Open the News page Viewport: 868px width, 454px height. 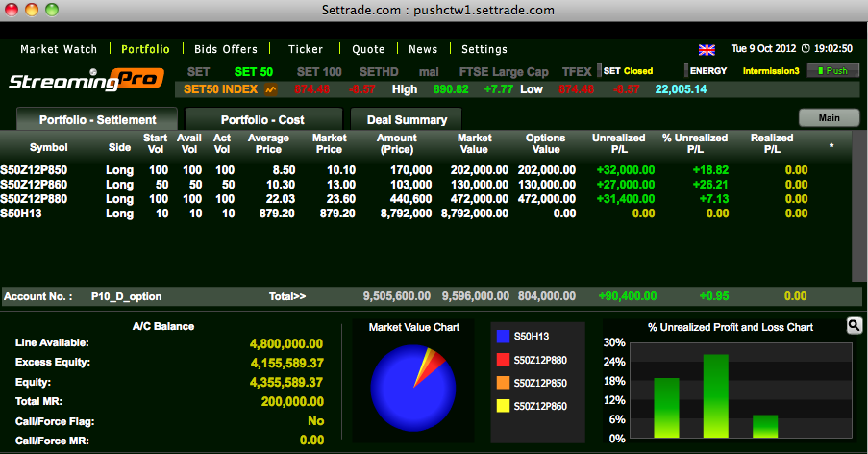(423, 49)
